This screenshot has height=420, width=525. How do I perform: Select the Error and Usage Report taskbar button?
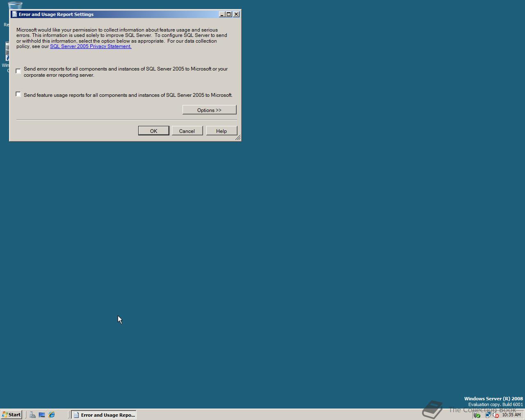(104, 415)
